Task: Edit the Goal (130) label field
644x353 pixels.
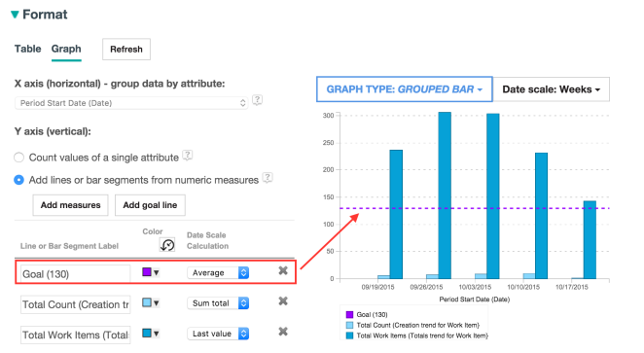Action: (76, 274)
